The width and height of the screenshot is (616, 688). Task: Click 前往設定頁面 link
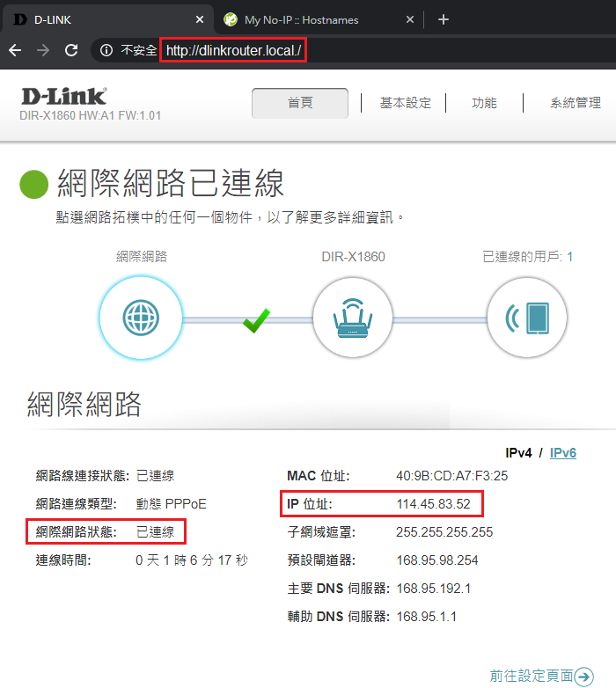(532, 676)
